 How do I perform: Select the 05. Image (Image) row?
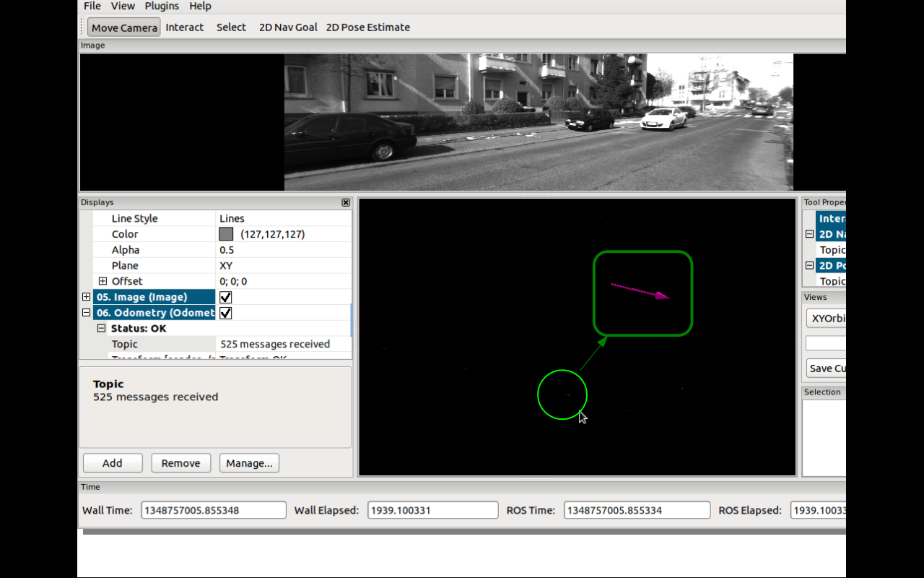coord(154,297)
